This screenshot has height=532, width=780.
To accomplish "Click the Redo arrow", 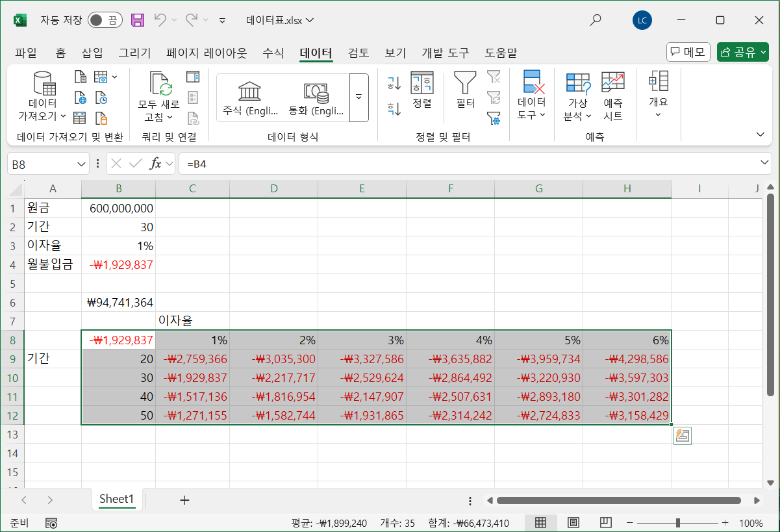I will pyautogui.click(x=192, y=20).
